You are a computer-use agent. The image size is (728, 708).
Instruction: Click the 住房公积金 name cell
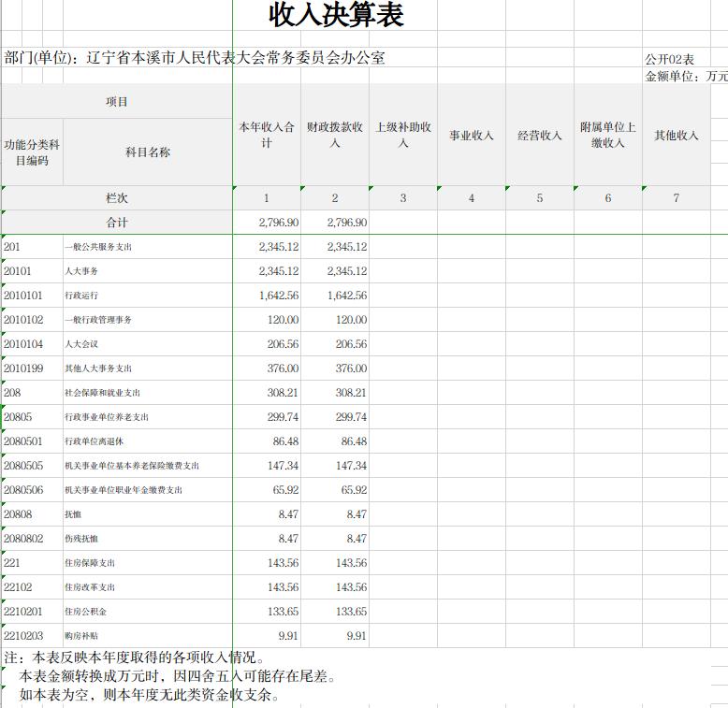[x=148, y=612]
